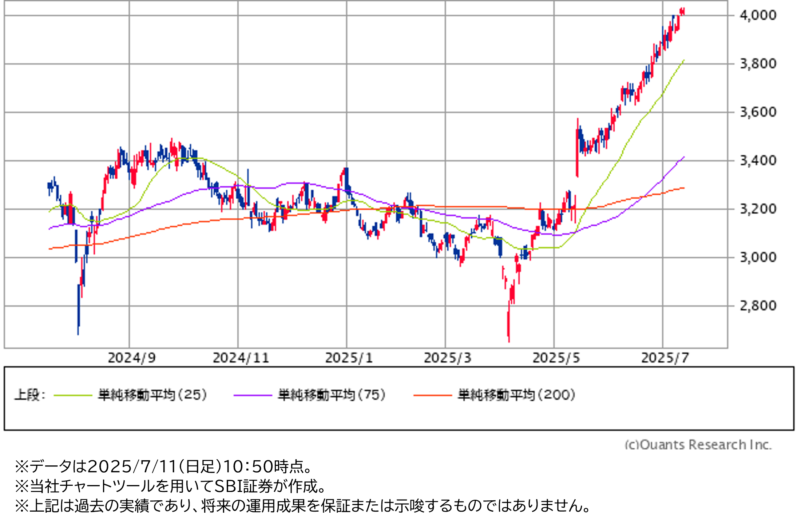Click the 2,800 price axis label
The image size is (797, 532).
pyautogui.click(x=758, y=306)
